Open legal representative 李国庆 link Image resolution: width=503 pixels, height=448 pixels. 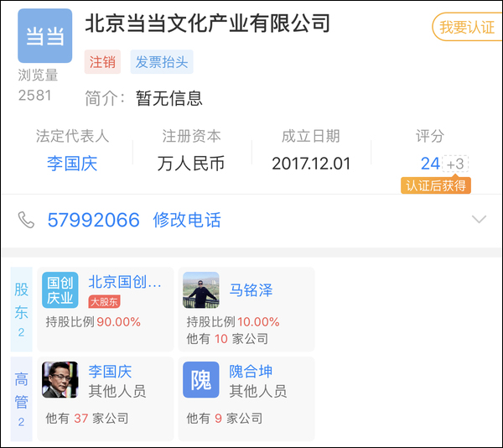pyautogui.click(x=72, y=164)
